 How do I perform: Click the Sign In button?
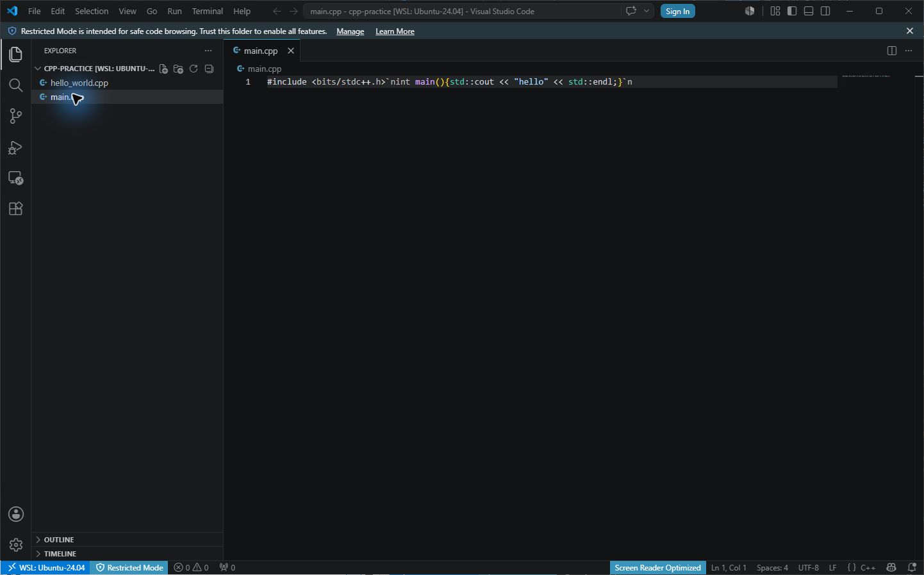tap(677, 11)
